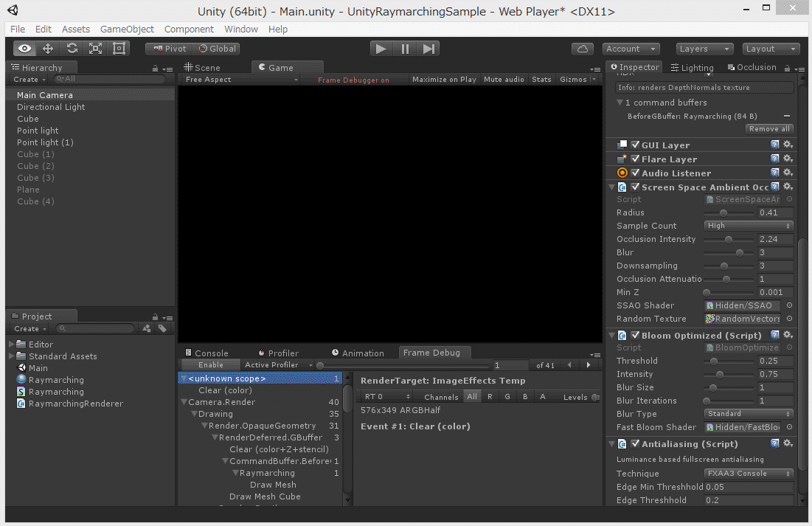
Task: Open the GameObject menu
Action: point(127,29)
